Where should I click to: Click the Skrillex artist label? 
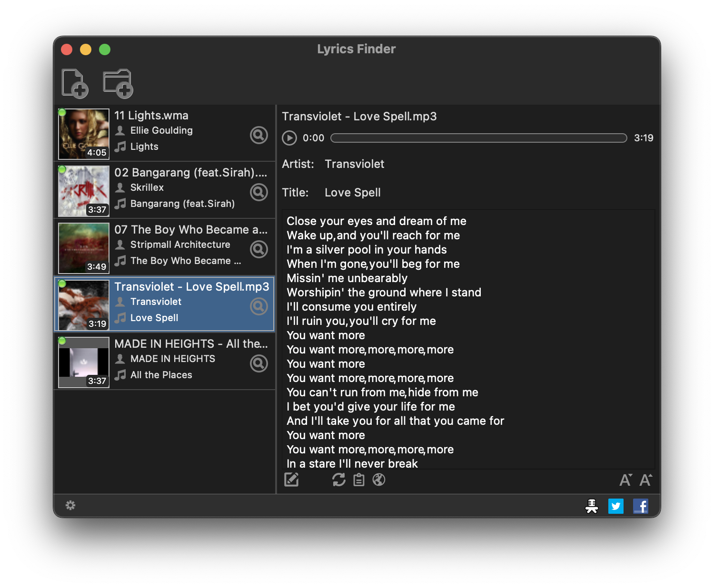coord(147,187)
